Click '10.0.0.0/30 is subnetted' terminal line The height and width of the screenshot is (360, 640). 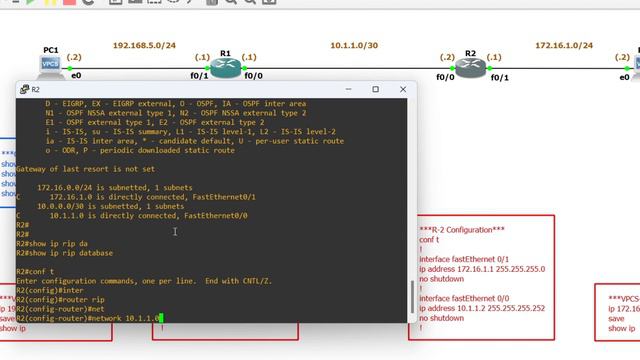point(111,207)
